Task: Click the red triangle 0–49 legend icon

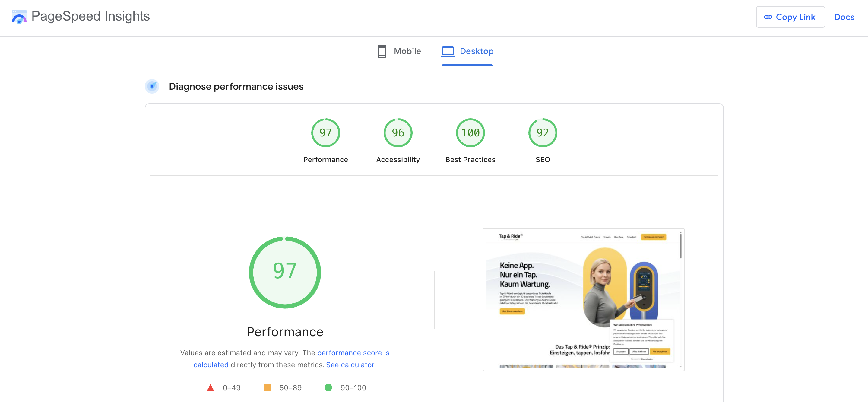Action: pos(210,388)
